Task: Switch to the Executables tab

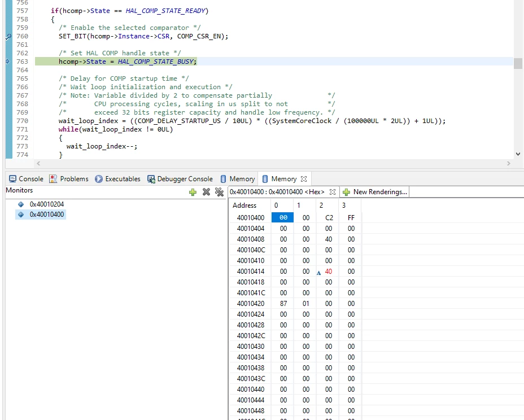Action: click(x=117, y=179)
